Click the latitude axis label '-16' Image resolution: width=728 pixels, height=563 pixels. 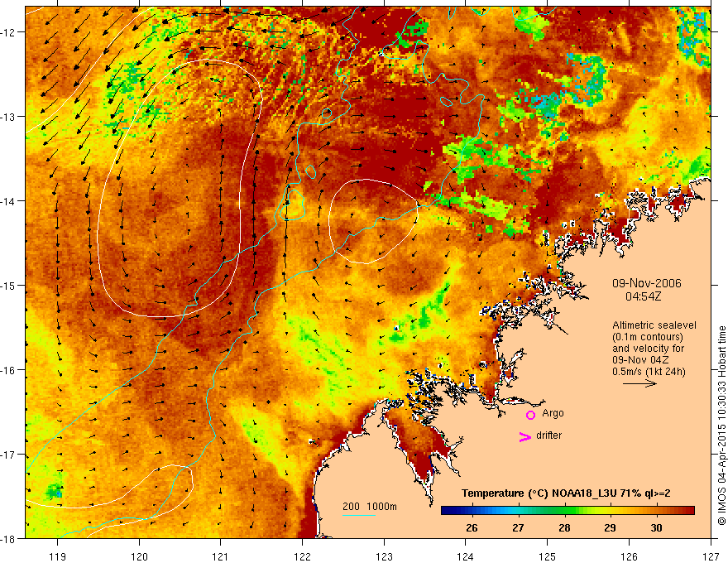coord(9,370)
